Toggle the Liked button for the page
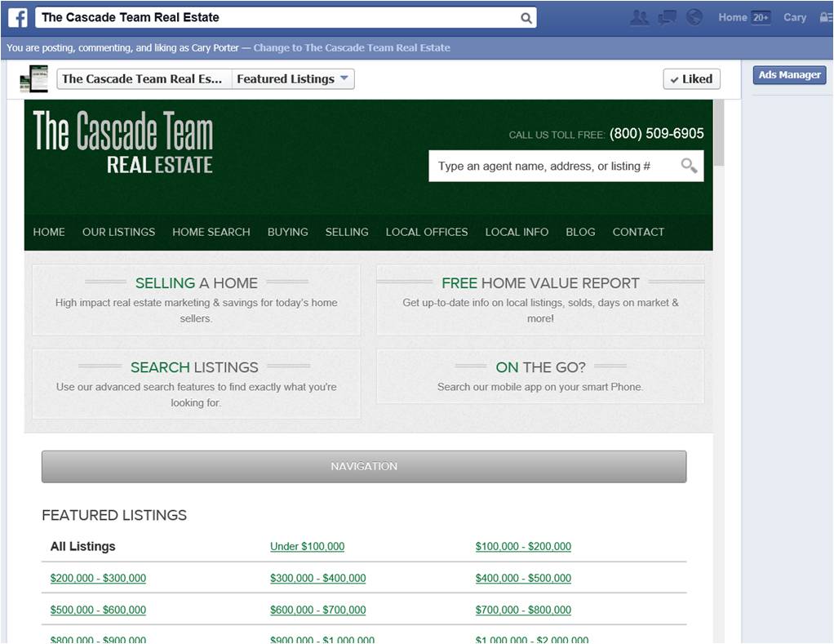Viewport: 834px width, 644px height. click(691, 79)
